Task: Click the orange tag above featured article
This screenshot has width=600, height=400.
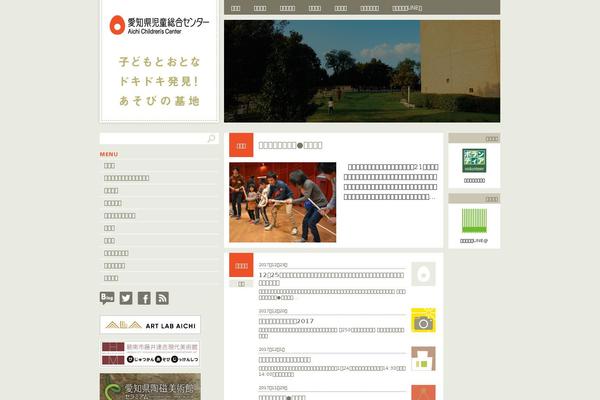Action: pos(241,145)
